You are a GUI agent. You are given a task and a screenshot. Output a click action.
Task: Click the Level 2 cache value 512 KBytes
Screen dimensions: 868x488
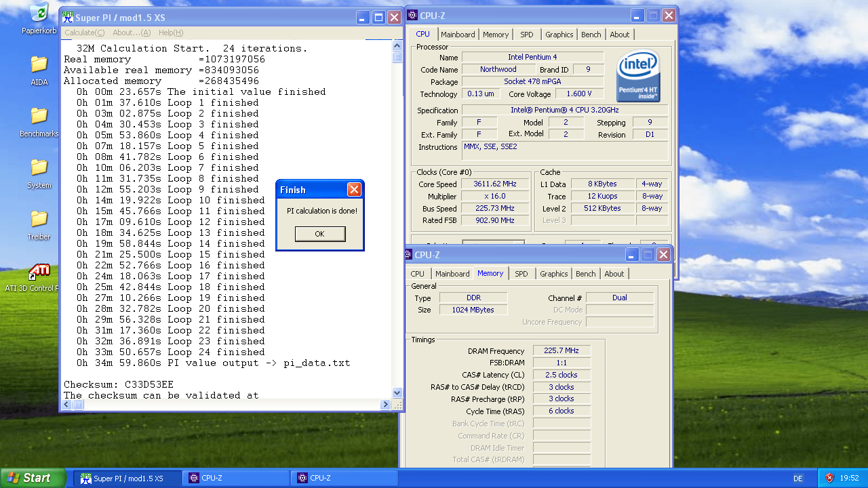(603, 209)
